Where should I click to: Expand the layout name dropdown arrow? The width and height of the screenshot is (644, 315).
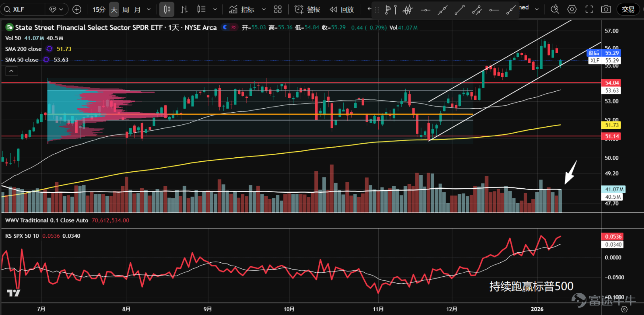click(537, 9)
